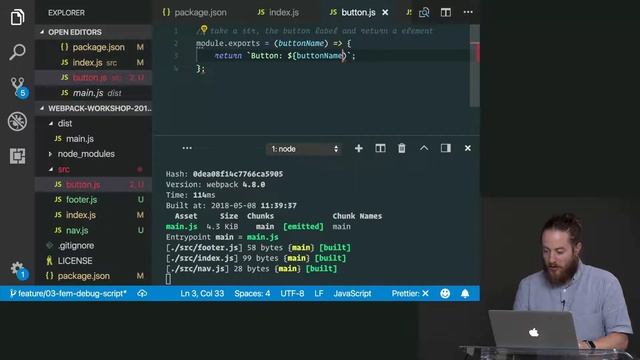Open the feedback smiley in status bar

pos(445,293)
